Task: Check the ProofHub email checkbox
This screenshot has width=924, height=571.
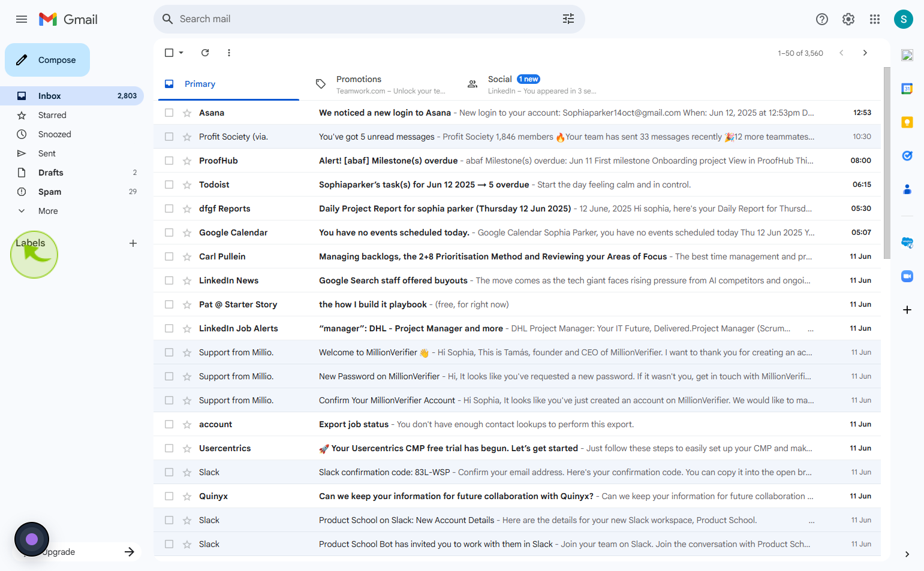Action: 169,161
